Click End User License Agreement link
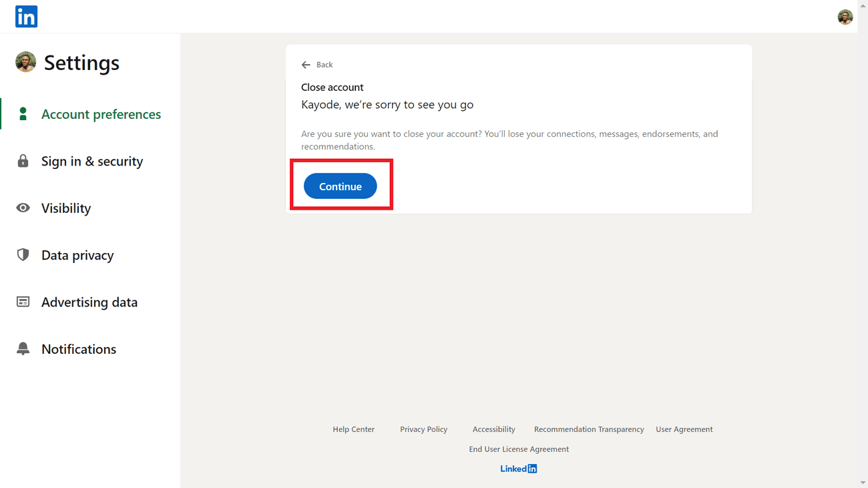 click(x=519, y=449)
